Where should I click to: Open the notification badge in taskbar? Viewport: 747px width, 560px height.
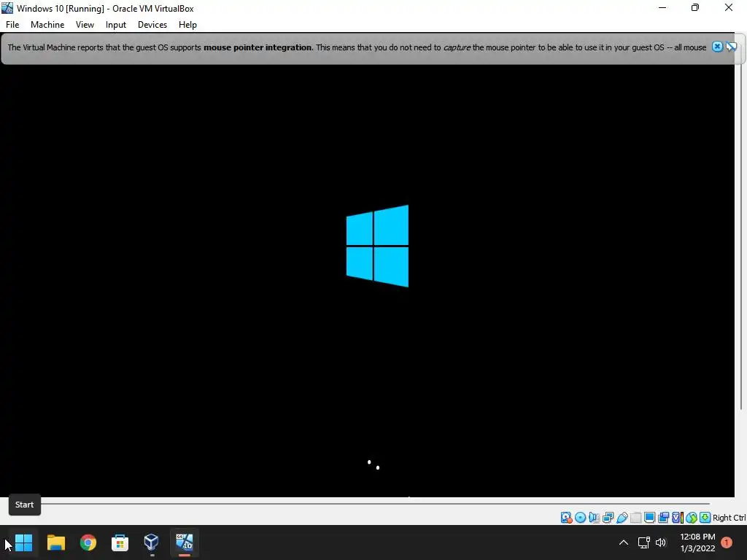(x=727, y=542)
